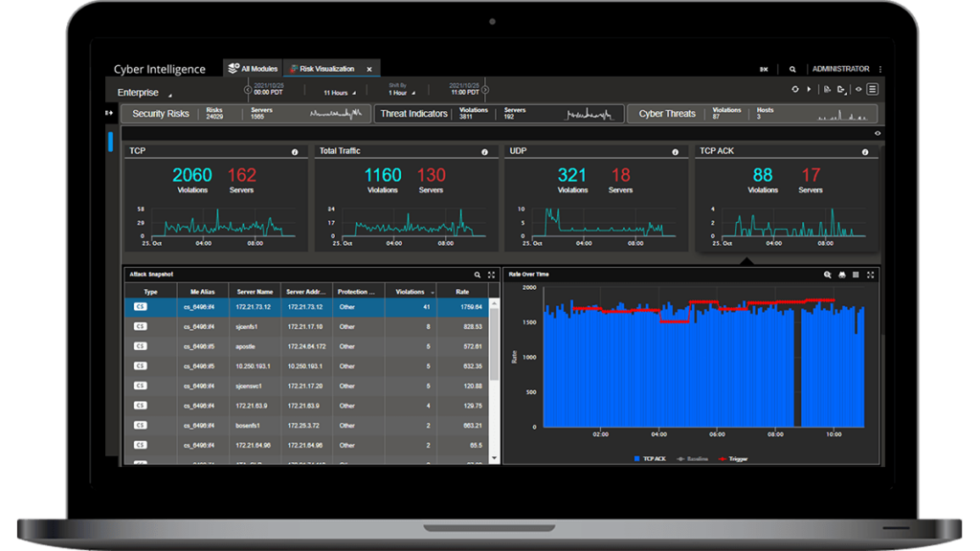Select the row with server bosenfs1
This screenshot has height=551, width=980.
click(306, 426)
